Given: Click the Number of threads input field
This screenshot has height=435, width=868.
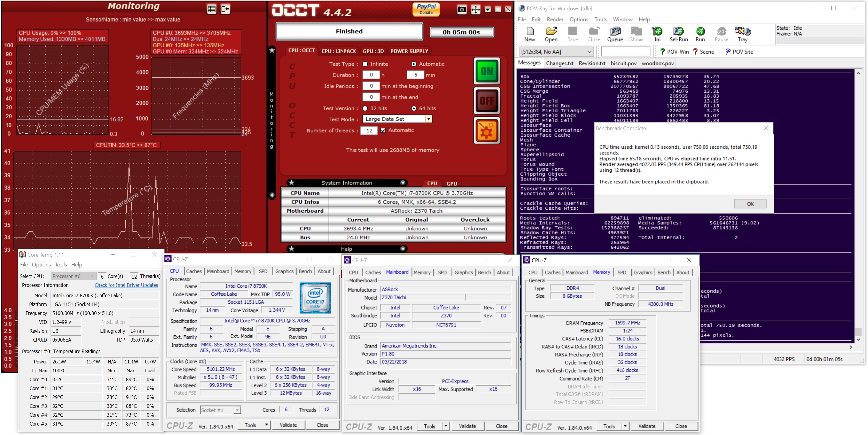Looking at the screenshot, I should (369, 130).
